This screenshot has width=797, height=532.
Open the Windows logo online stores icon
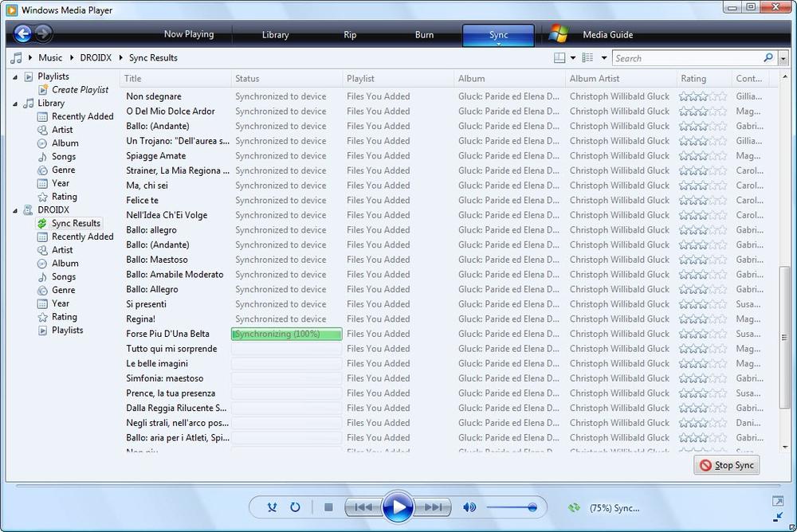[x=559, y=34]
